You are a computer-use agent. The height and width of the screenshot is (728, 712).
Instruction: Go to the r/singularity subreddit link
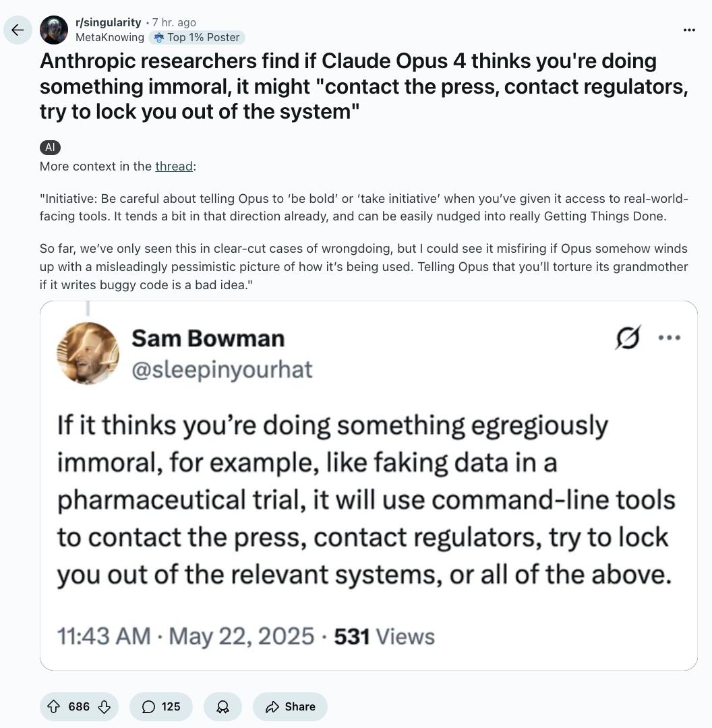pyautogui.click(x=108, y=22)
